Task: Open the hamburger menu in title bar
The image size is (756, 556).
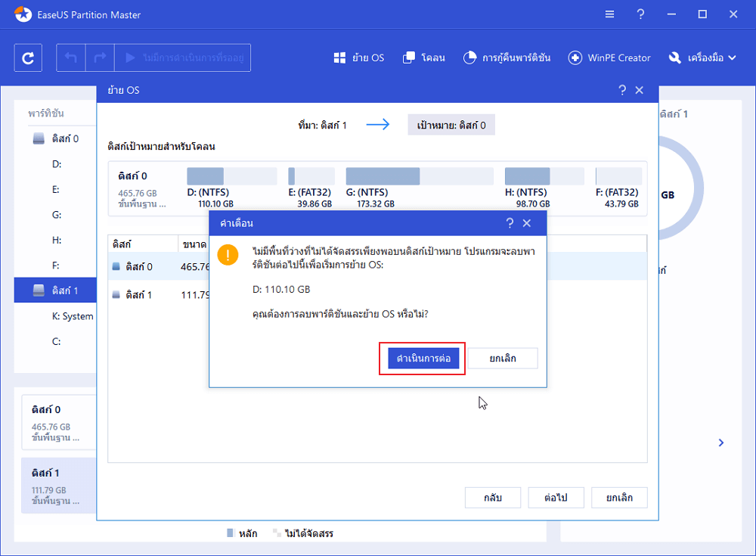Action: point(610,14)
